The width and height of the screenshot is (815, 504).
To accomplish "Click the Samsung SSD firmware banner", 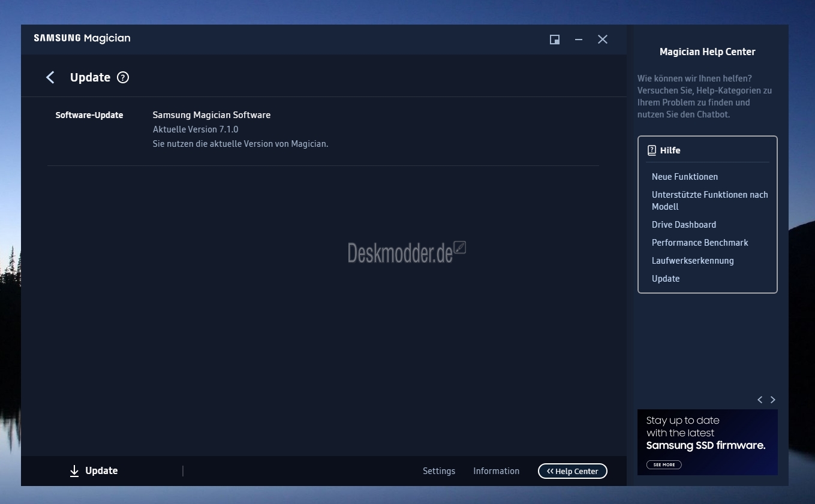I will [708, 442].
